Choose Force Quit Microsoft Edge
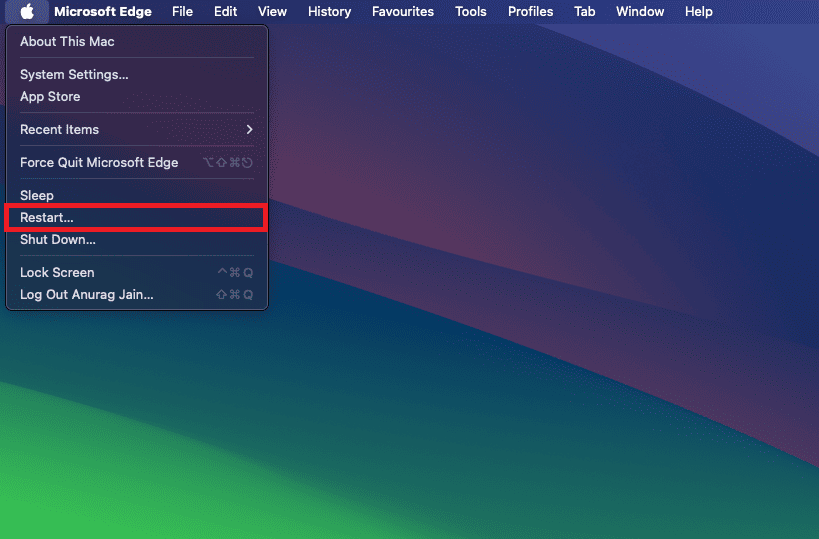Image resolution: width=819 pixels, height=539 pixels. coord(99,163)
